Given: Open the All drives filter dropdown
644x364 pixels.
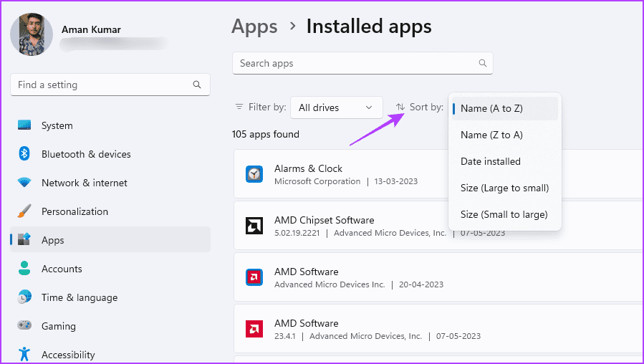Looking at the screenshot, I should pyautogui.click(x=337, y=107).
